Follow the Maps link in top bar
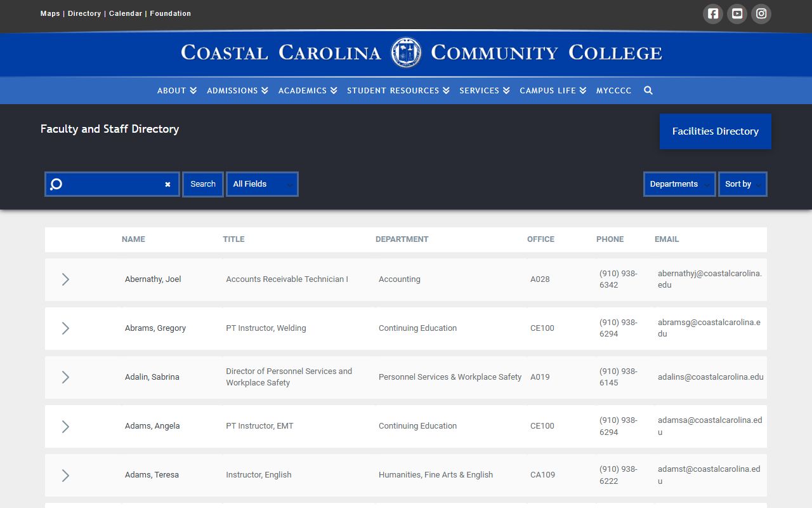Screen dimensions: 812x508 click(50, 13)
